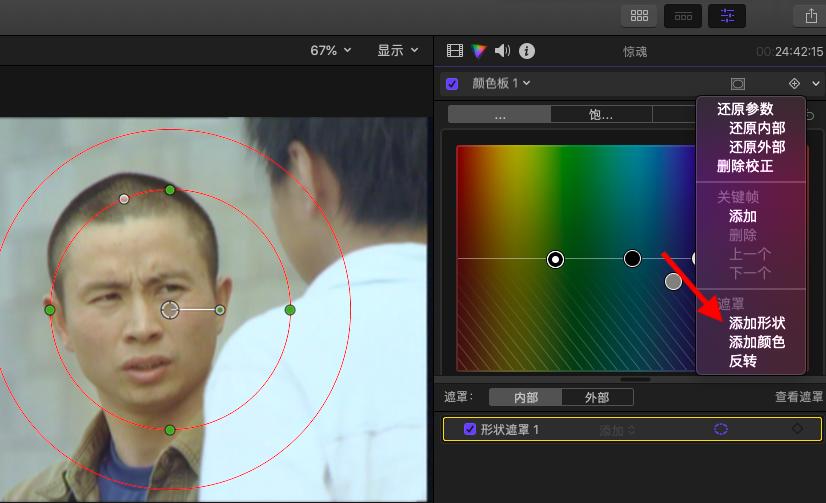
Task: Click the 查看遮罩 button
Action: click(799, 397)
